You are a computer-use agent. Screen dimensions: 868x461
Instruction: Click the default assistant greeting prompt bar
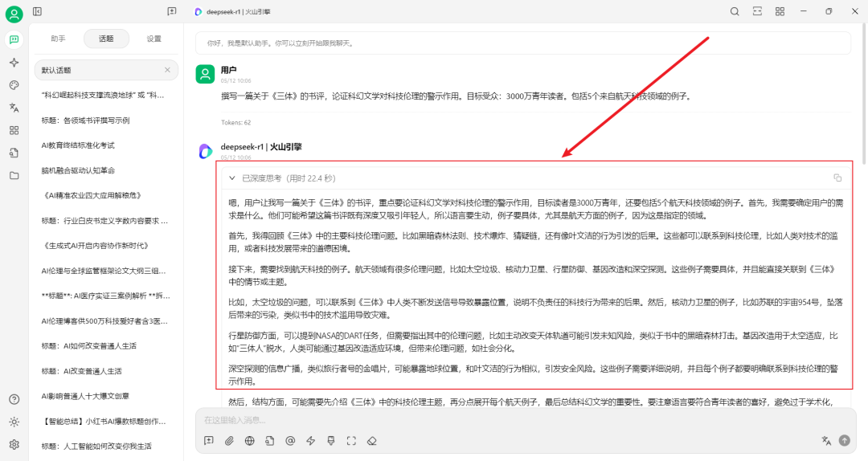pos(522,43)
